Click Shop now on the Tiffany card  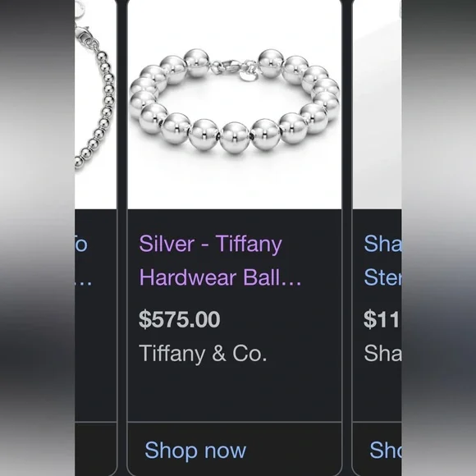coord(195,450)
